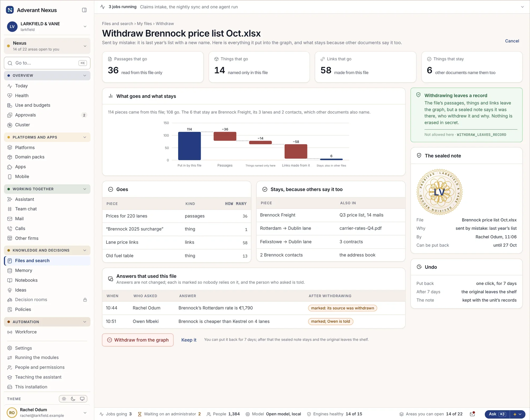Open the Workforce page

coord(47,332)
